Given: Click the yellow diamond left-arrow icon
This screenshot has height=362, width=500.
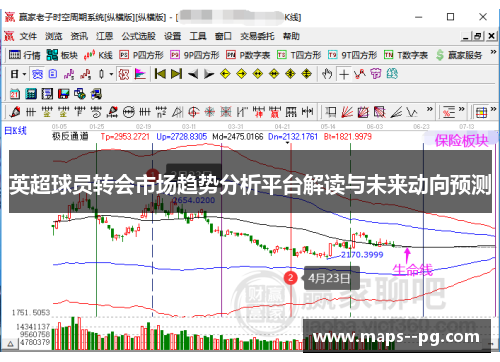Looking at the screenshot, I should point(225,74).
